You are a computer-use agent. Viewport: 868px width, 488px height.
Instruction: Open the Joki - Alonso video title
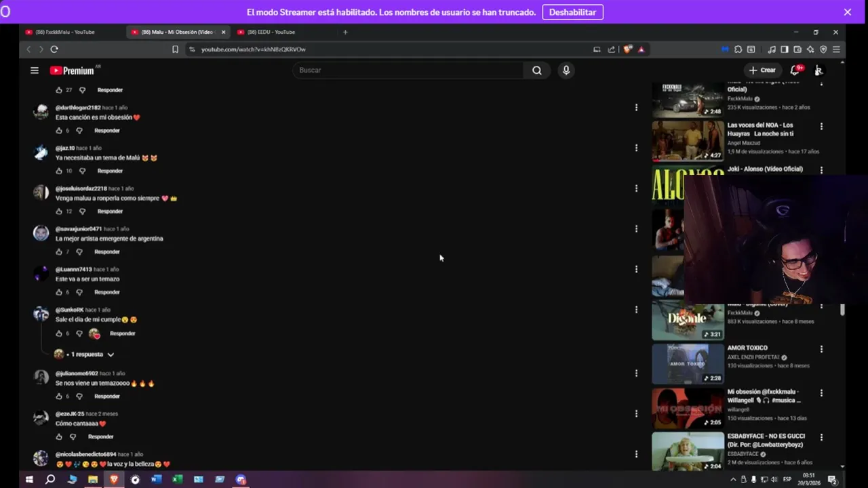[765, 169]
